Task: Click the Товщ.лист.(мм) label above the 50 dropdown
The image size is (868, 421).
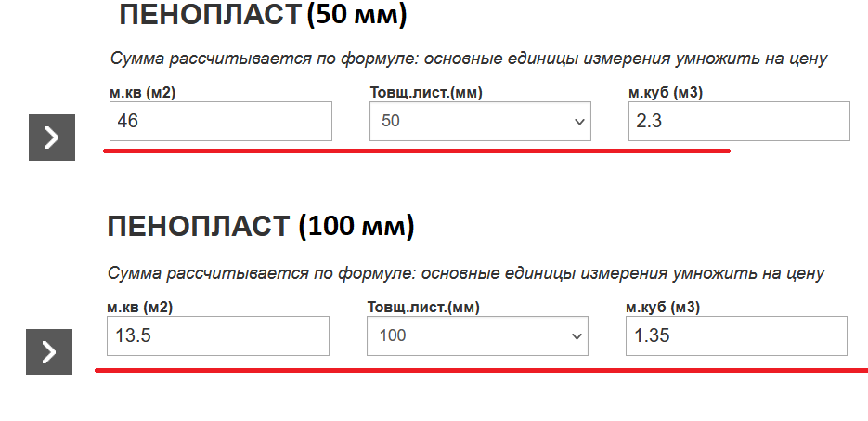Action: (x=426, y=93)
